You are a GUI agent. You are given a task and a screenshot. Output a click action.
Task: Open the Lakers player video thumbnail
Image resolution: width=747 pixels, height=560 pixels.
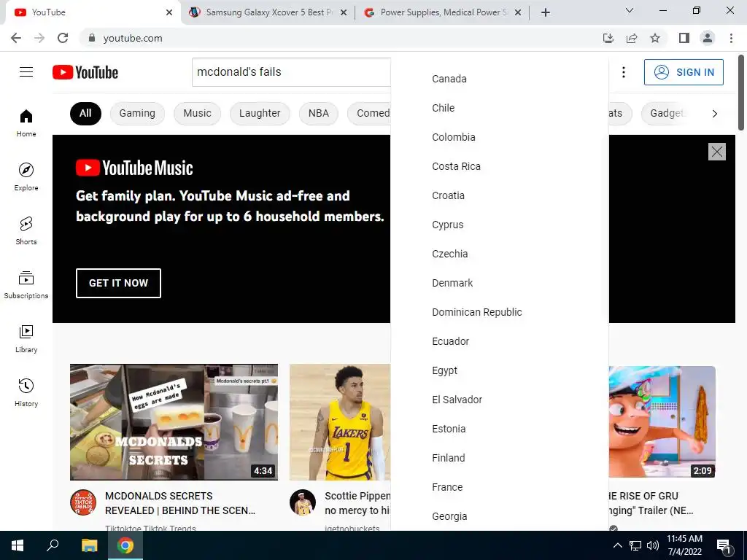[340, 422]
